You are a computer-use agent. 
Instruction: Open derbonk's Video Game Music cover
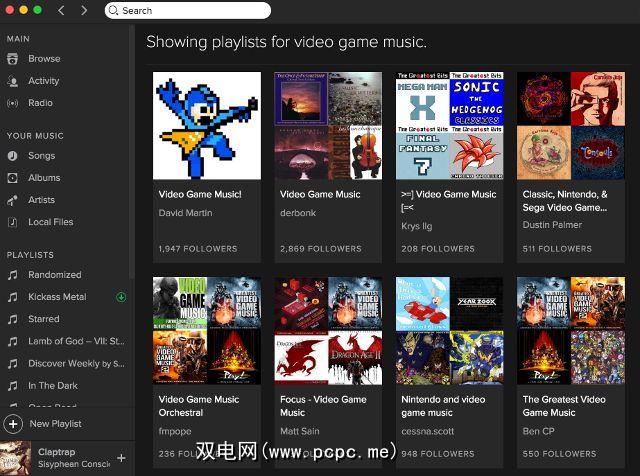coord(328,126)
